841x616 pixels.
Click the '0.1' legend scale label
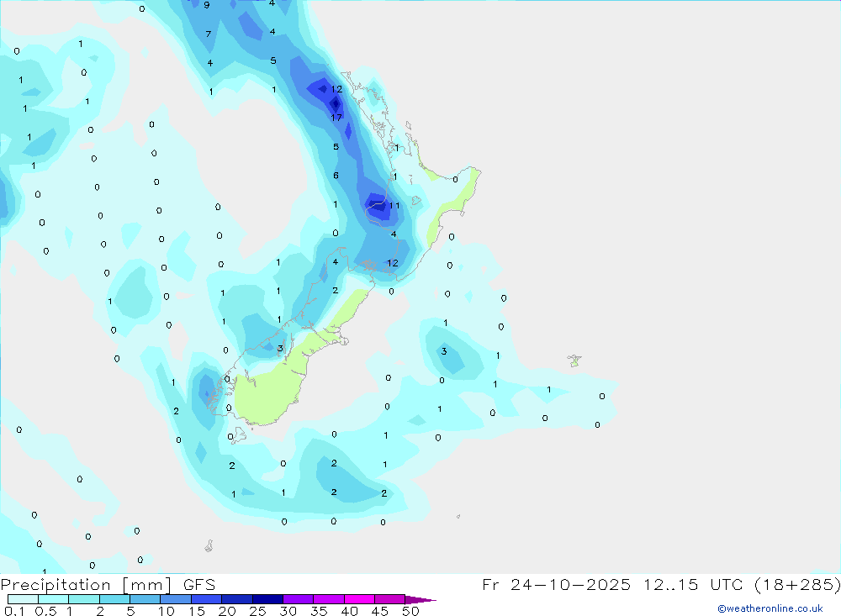click(x=14, y=611)
